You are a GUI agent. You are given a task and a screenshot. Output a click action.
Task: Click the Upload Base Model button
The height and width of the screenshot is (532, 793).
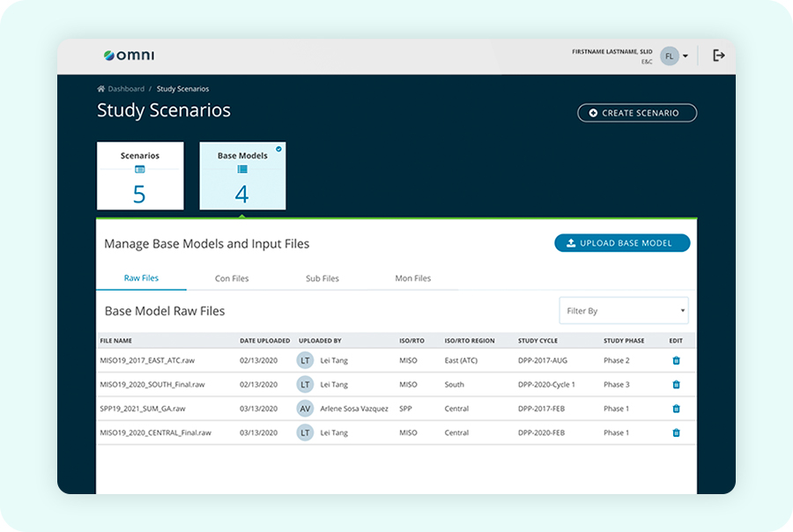[622, 243]
